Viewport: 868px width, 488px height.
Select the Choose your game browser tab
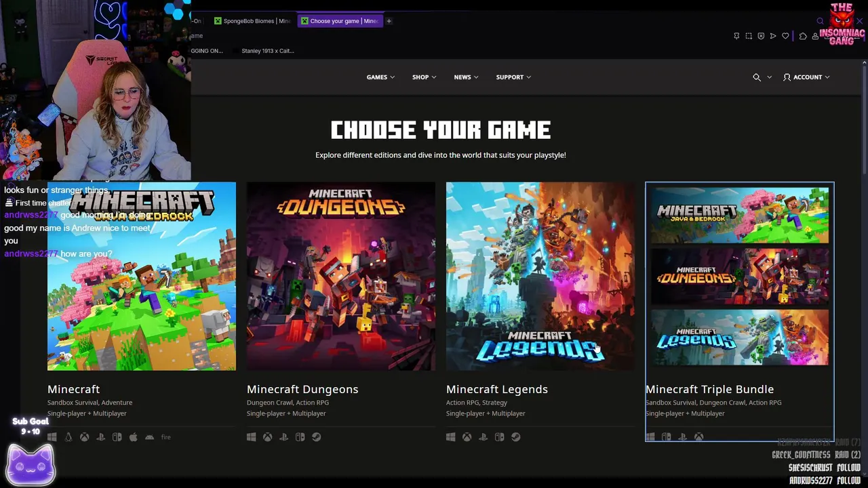pyautogui.click(x=340, y=21)
